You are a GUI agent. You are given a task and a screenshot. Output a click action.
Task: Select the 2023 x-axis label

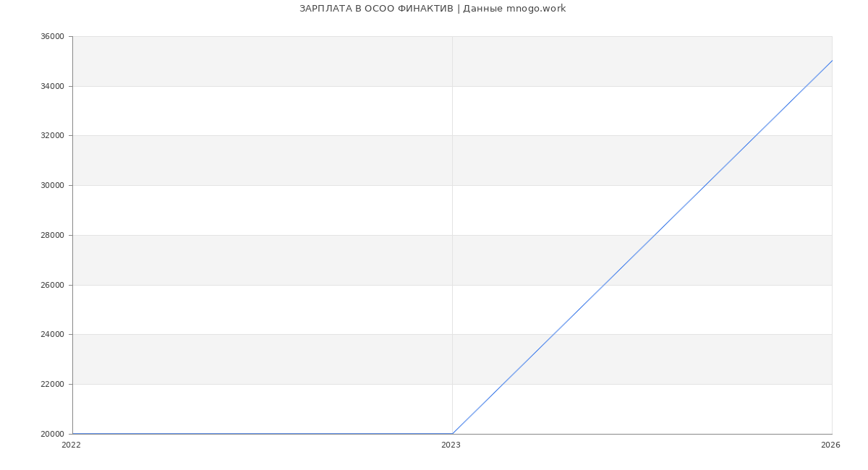pos(451,445)
